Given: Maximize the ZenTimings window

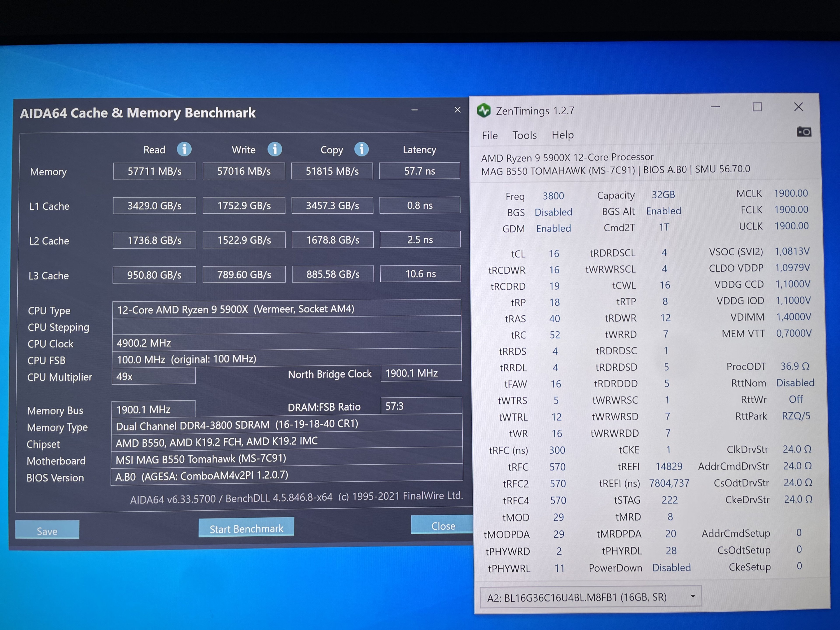Looking at the screenshot, I should pyautogui.click(x=757, y=107).
